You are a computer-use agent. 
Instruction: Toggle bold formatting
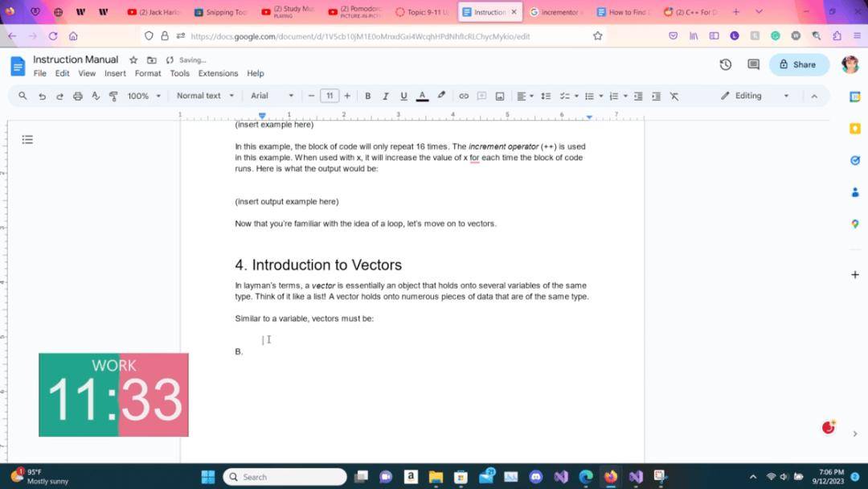tap(367, 96)
